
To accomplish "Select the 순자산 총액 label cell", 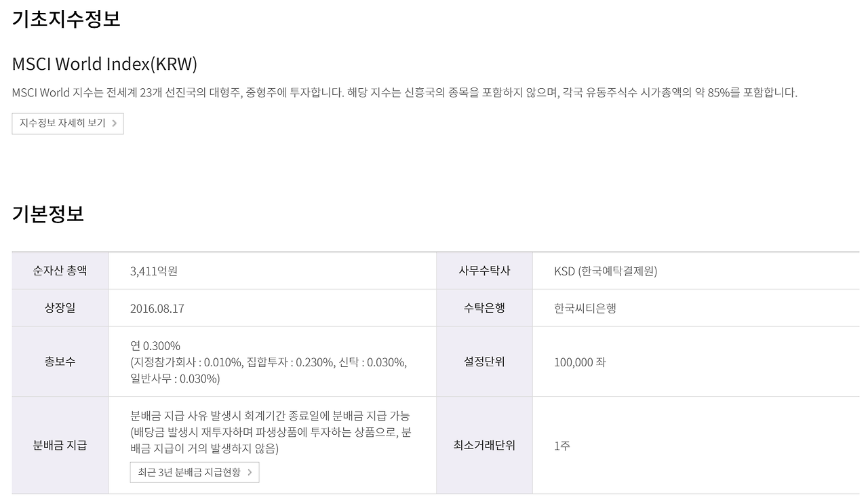I will pos(60,271).
